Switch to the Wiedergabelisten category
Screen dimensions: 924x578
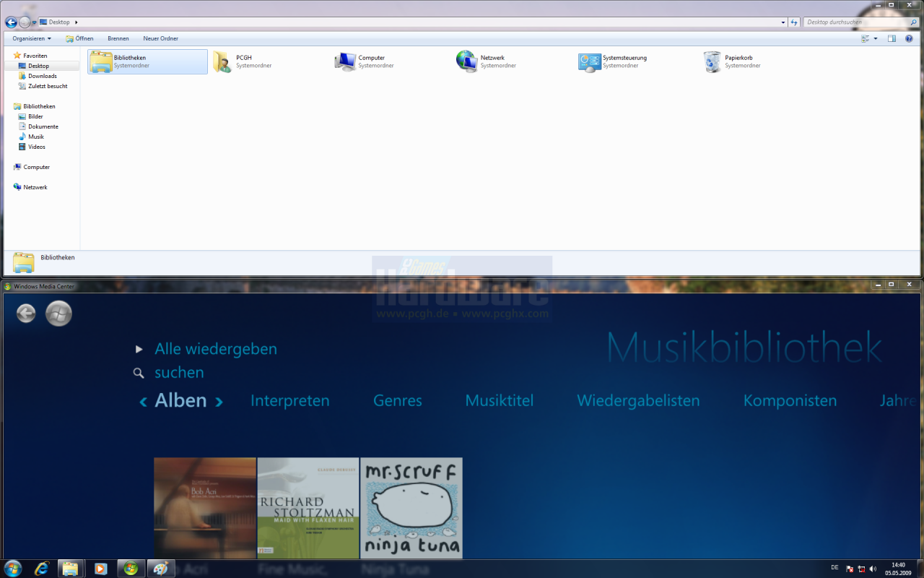[638, 401]
